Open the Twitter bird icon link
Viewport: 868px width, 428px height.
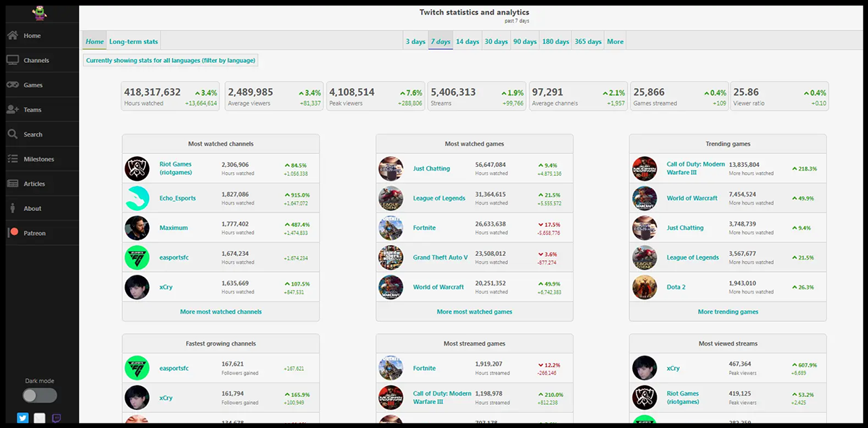coord(22,418)
